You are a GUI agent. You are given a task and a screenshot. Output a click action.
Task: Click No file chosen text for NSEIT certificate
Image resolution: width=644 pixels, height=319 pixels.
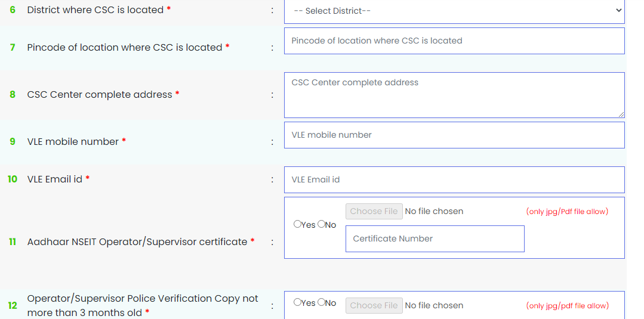434,212
